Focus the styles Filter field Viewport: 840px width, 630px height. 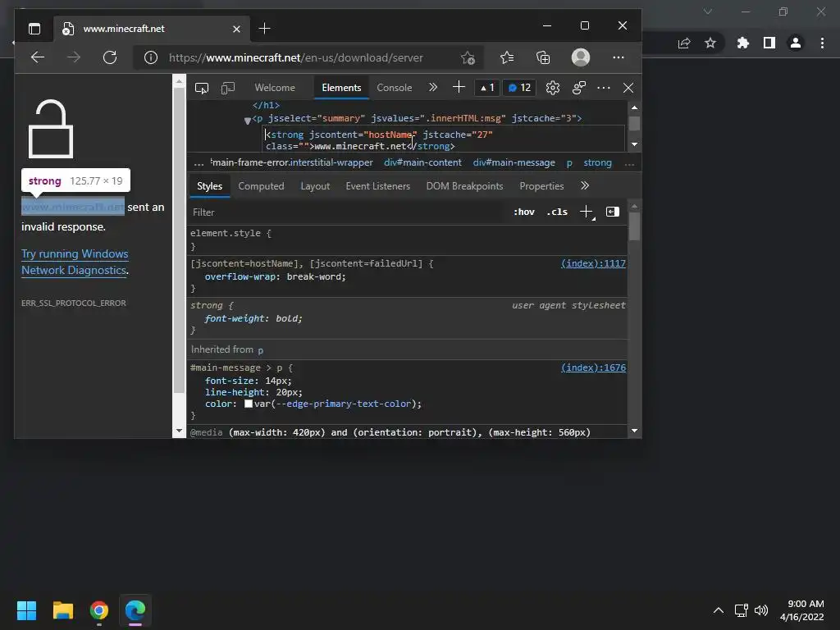pyautogui.click(x=348, y=212)
